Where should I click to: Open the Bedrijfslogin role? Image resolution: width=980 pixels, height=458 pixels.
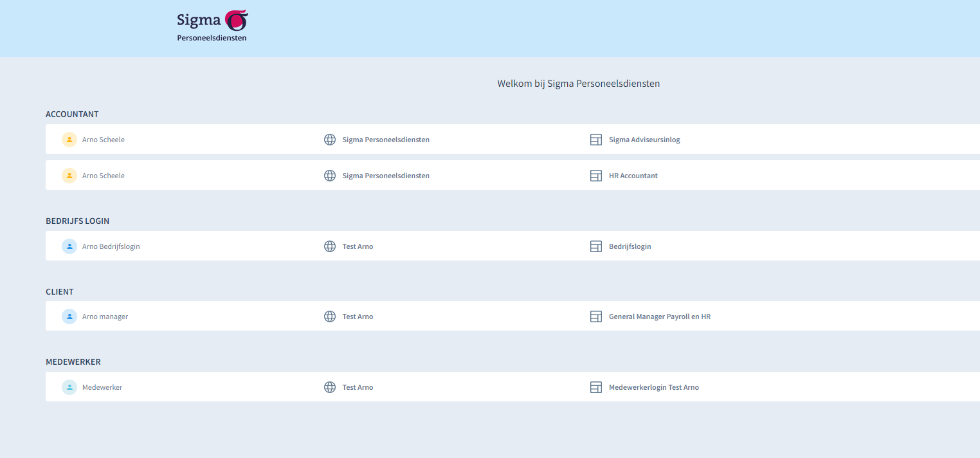click(630, 246)
